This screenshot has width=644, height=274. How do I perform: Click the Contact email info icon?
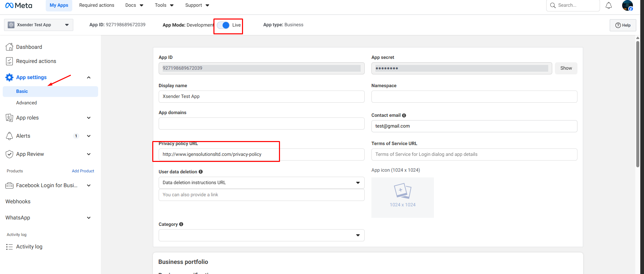pos(404,115)
